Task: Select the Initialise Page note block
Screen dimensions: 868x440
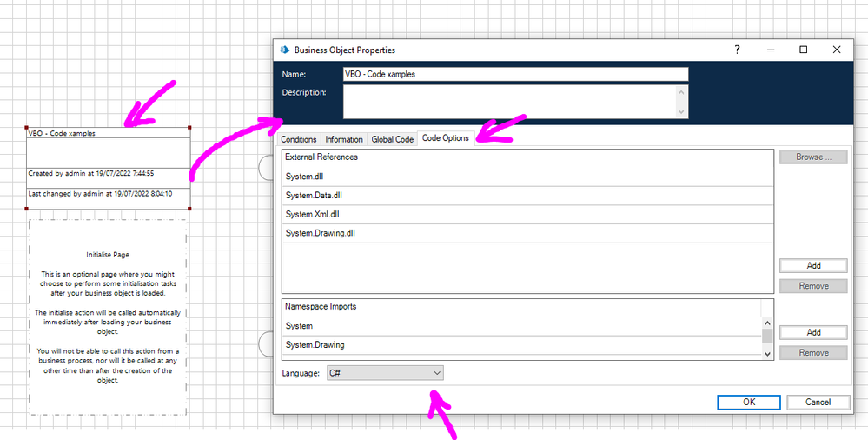Action: [x=108, y=317]
